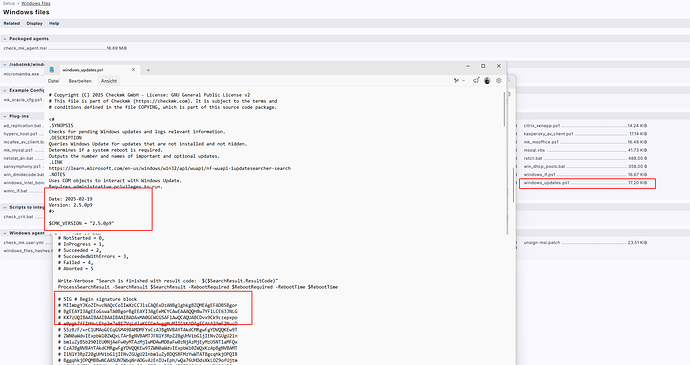Click the Notepad app icon in title bar
This screenshot has height=365, width=690.
coord(51,70)
